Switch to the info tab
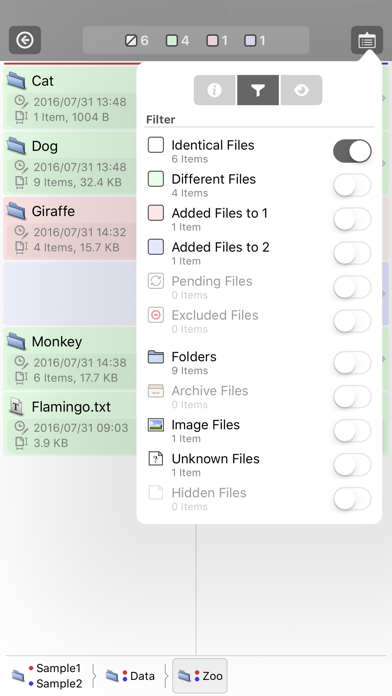Image resolution: width=392 pixels, height=696 pixels. click(214, 90)
